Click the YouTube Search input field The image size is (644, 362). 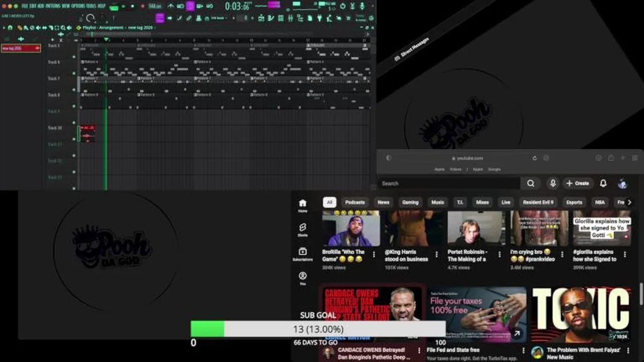(449, 184)
